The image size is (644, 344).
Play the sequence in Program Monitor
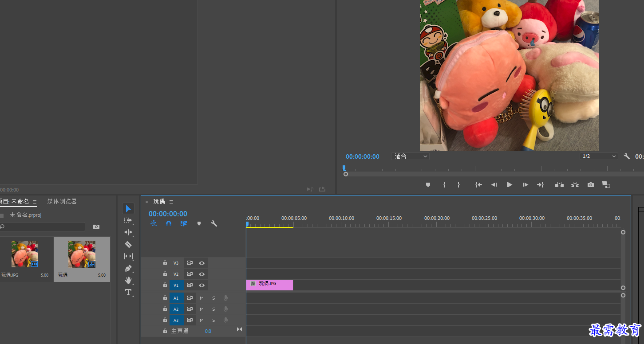pyautogui.click(x=510, y=185)
